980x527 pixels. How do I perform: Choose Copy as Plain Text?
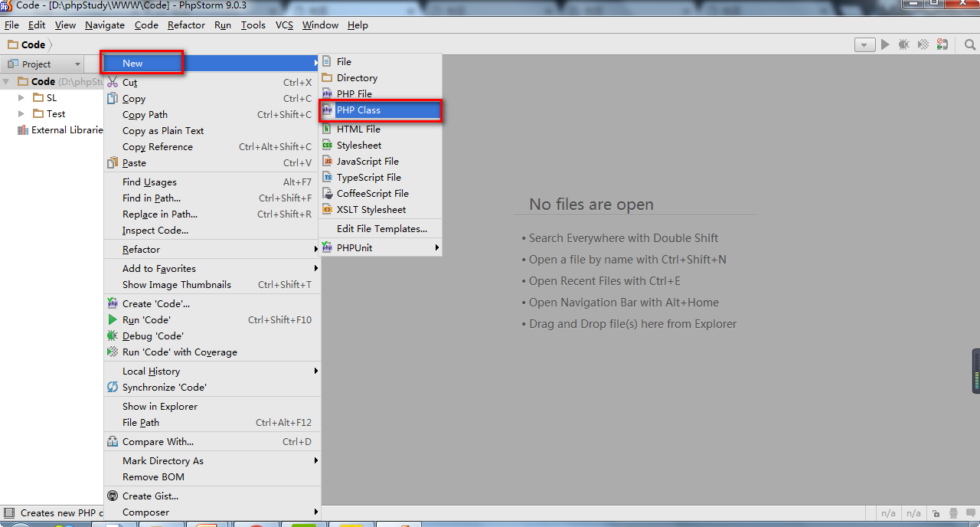(x=212, y=130)
